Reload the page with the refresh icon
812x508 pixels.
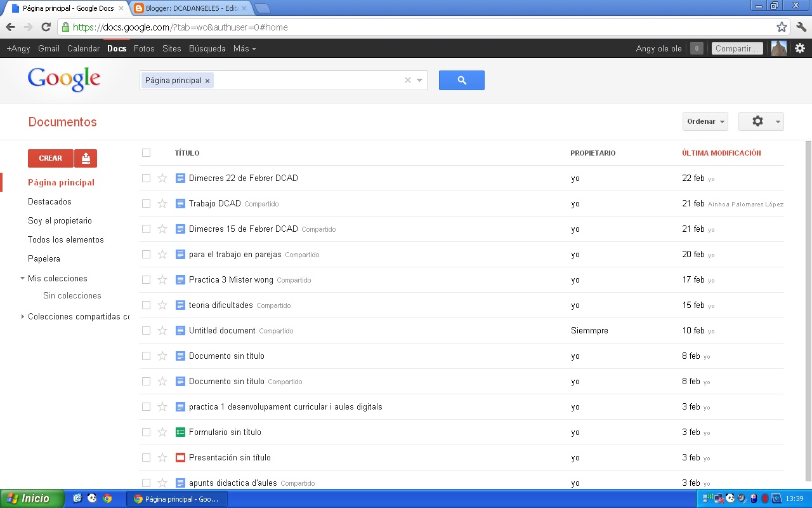pyautogui.click(x=46, y=27)
